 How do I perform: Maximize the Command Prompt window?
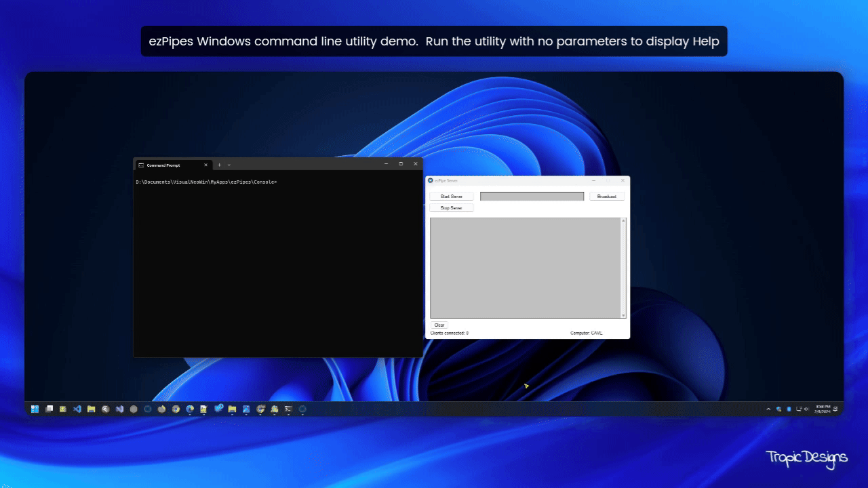tap(401, 164)
